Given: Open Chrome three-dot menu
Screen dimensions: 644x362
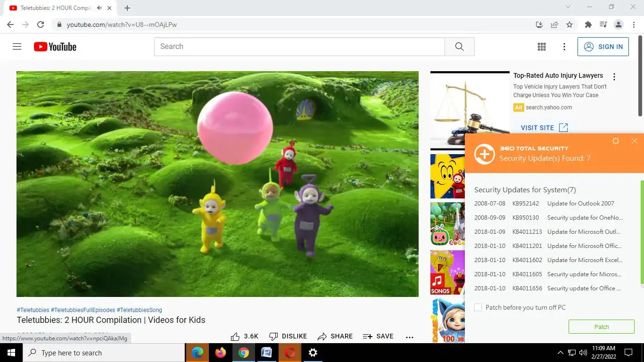Looking at the screenshot, I should click(x=633, y=25).
